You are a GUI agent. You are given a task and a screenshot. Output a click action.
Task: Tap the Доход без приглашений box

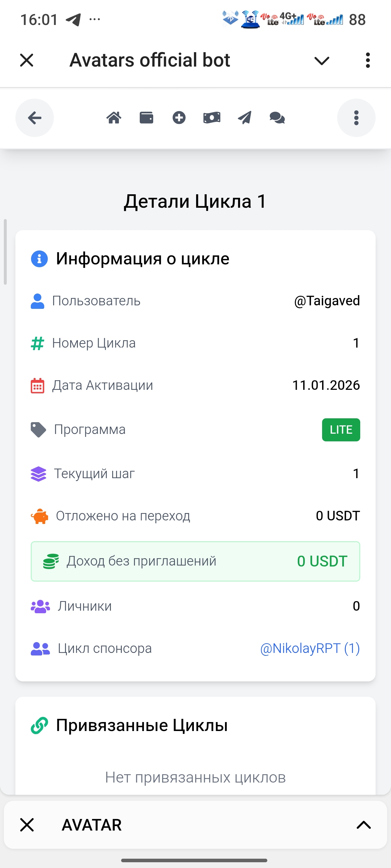click(x=195, y=561)
